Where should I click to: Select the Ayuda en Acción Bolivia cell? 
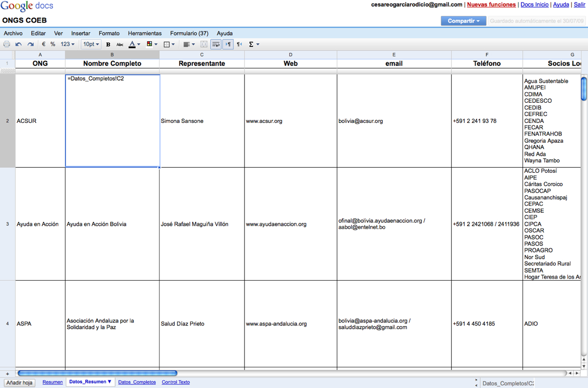click(x=112, y=224)
